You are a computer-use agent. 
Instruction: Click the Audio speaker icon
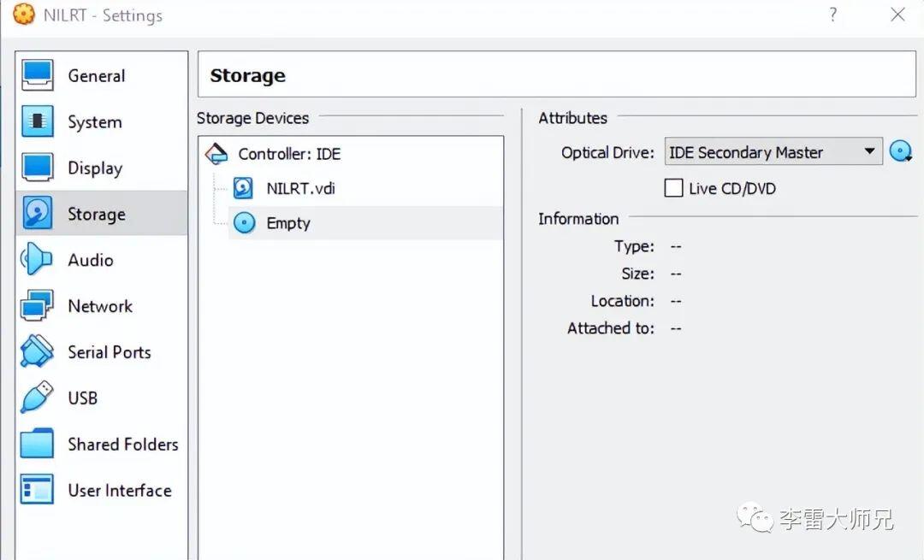pyautogui.click(x=38, y=260)
